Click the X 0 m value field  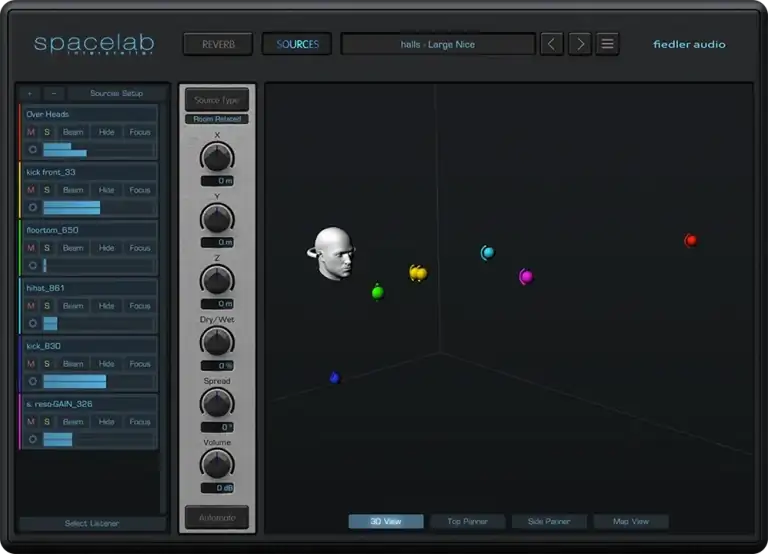(217, 181)
